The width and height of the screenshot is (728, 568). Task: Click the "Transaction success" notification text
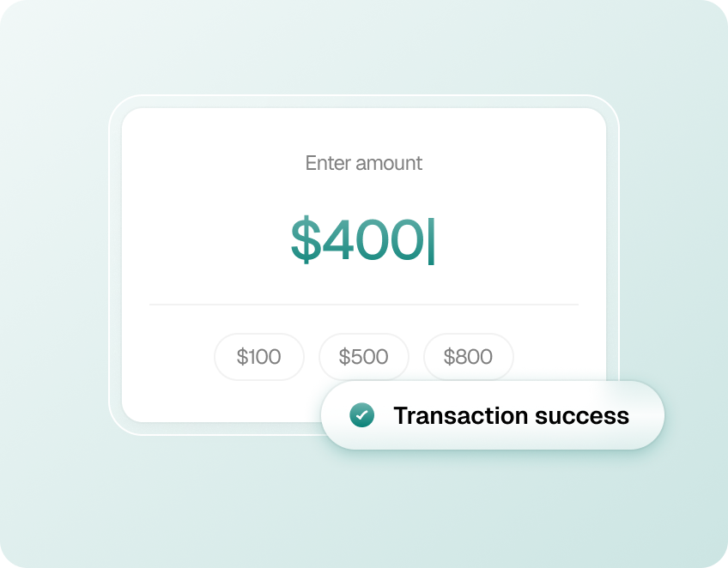(x=511, y=416)
